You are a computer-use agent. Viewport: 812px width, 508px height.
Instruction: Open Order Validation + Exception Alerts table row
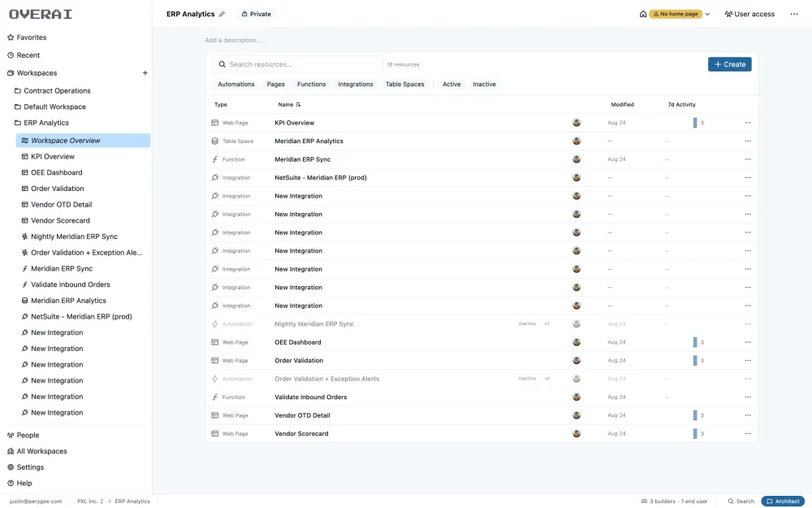click(x=482, y=379)
